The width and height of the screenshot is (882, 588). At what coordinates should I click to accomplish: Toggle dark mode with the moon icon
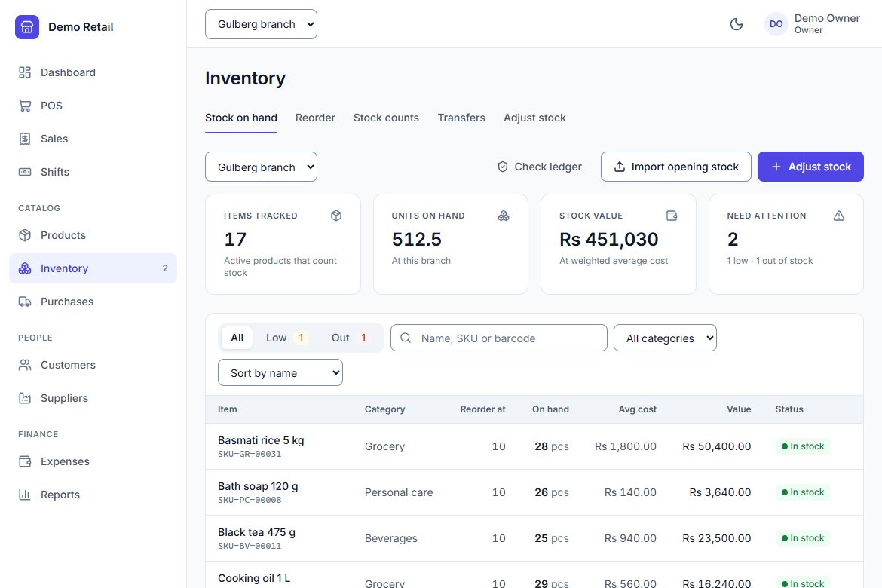[737, 24]
